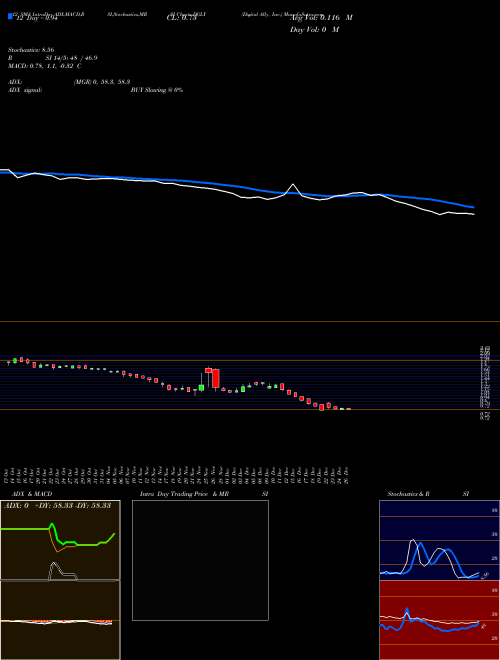Click the blue SMA line on main chart
500x660 pixels.
237,186
